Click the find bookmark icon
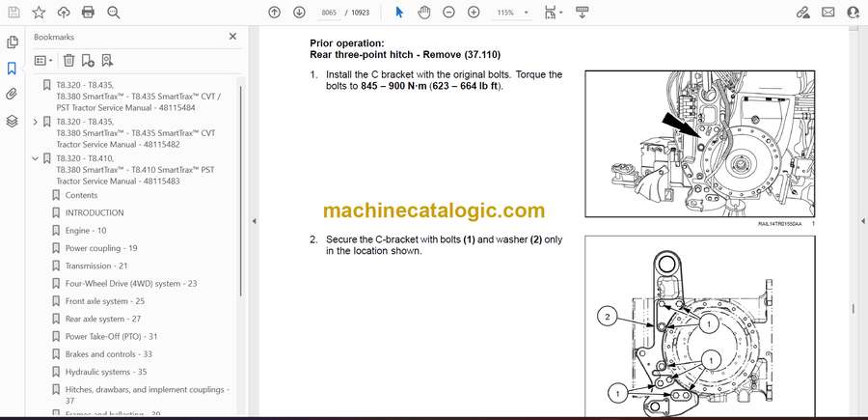Image resolution: width=868 pixels, height=420 pixels. [107, 61]
